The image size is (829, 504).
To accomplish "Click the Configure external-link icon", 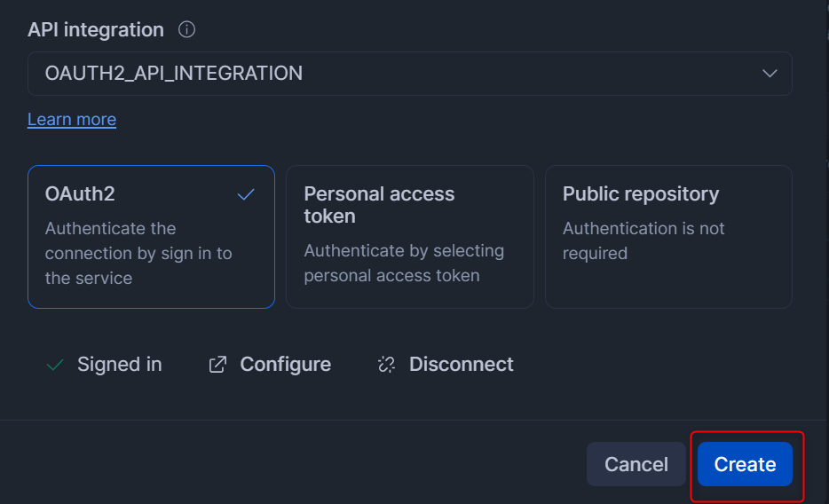I will point(217,365).
